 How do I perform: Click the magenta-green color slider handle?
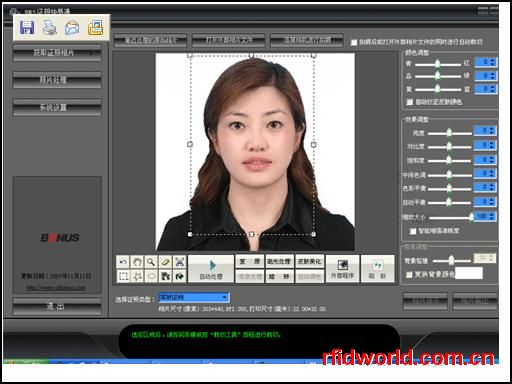tap(437, 76)
